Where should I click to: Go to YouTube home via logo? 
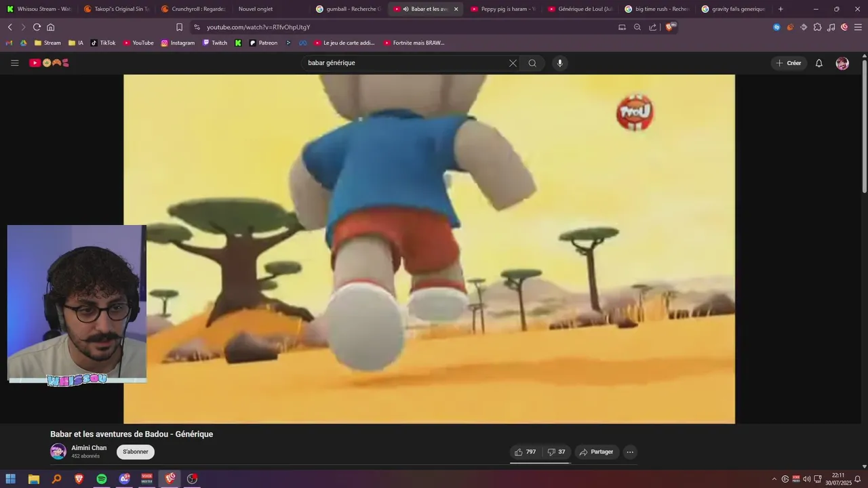click(50, 63)
